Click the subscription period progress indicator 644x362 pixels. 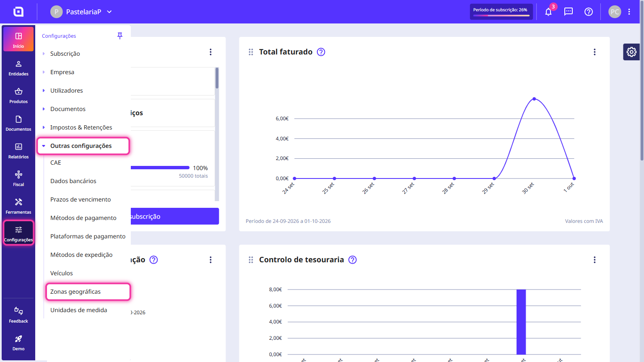[x=501, y=12]
